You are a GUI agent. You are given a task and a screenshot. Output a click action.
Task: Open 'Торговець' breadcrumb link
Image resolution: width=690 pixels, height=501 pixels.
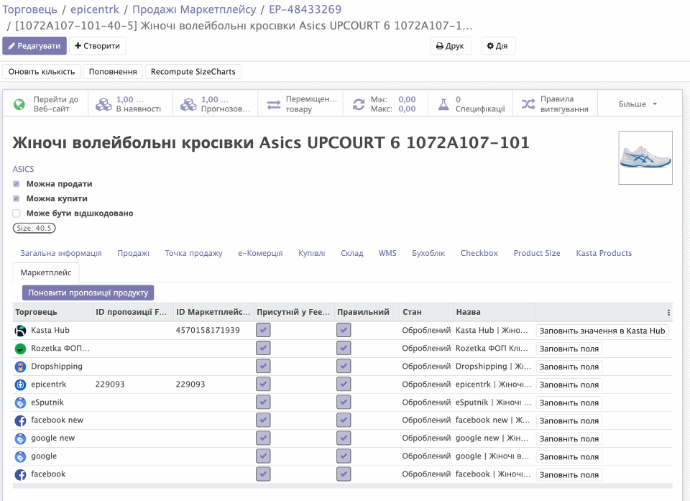click(x=30, y=9)
